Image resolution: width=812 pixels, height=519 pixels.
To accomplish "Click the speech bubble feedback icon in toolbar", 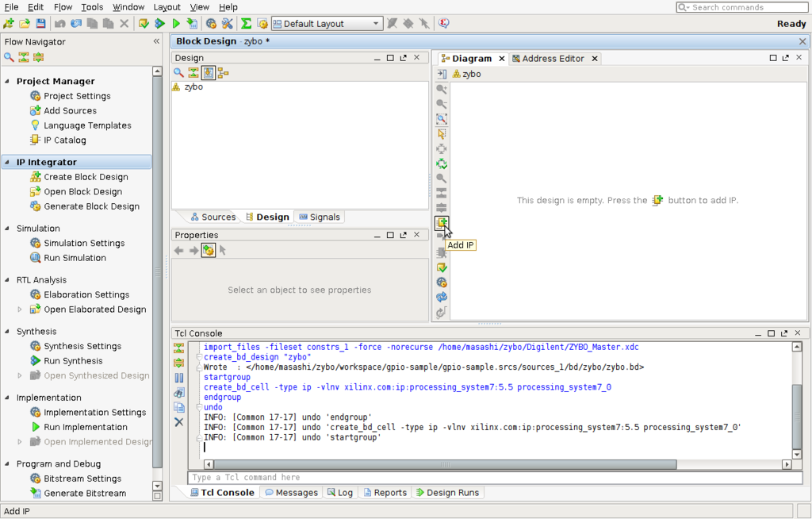I will click(x=444, y=23).
